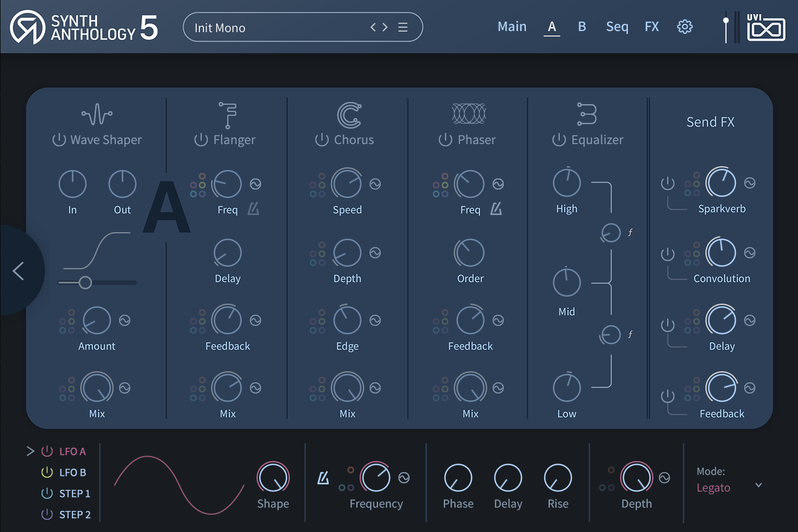This screenshot has height=532, width=798.
Task: Click modulation source dots beside Phaser Mix
Action: (441, 389)
